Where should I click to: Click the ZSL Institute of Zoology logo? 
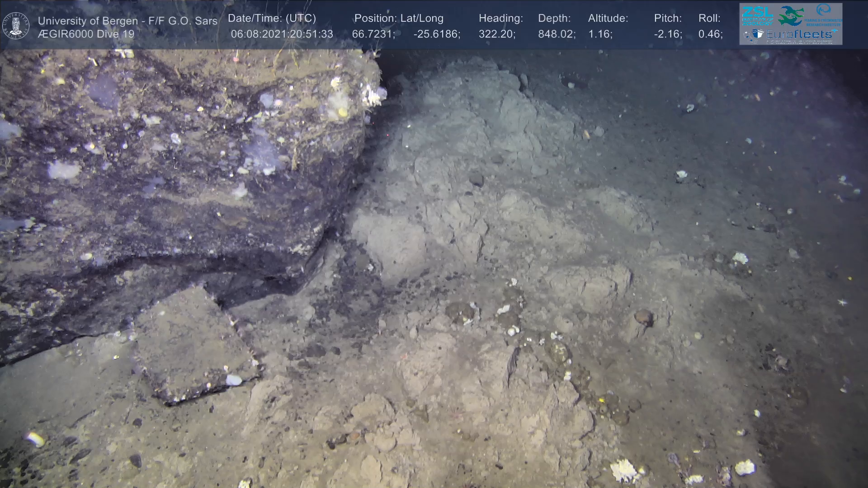(x=757, y=16)
